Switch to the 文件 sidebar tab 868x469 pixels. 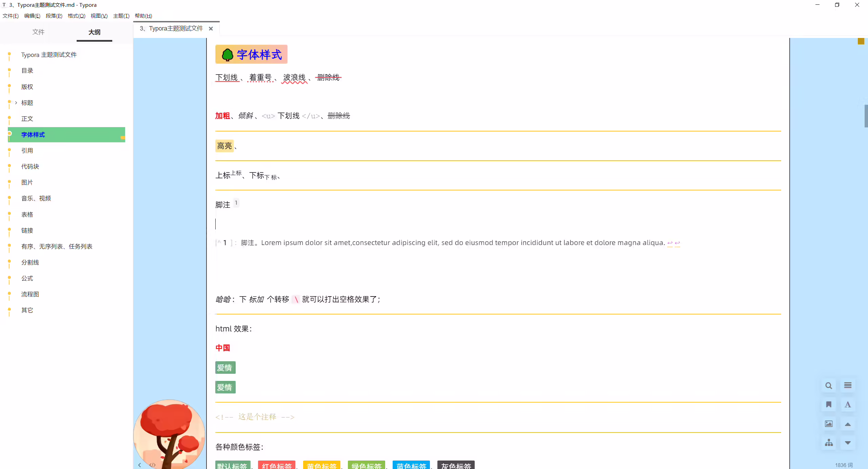tap(38, 32)
